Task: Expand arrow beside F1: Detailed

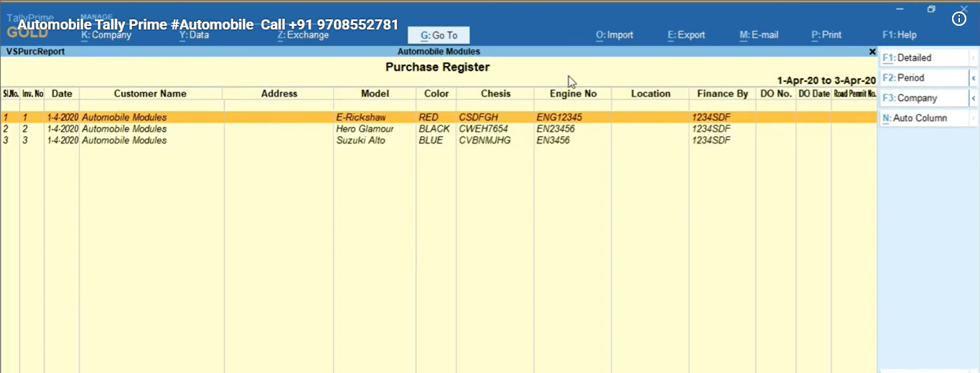Action: (974, 57)
